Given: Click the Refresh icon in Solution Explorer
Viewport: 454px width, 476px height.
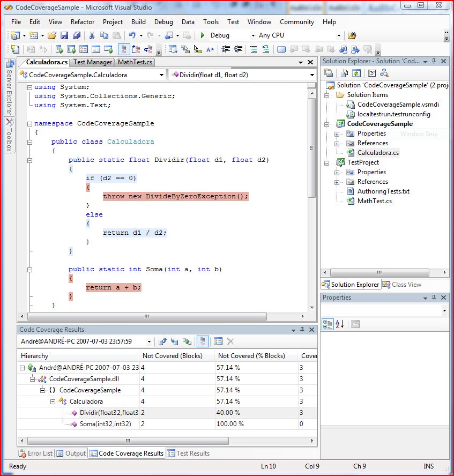Looking at the screenshot, I should click(x=356, y=73).
